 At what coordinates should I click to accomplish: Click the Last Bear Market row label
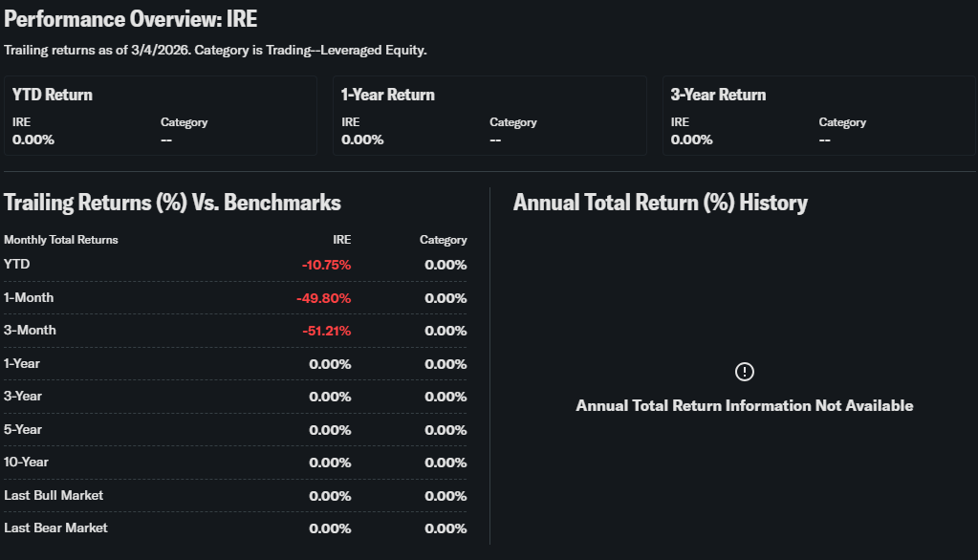pyautogui.click(x=55, y=528)
